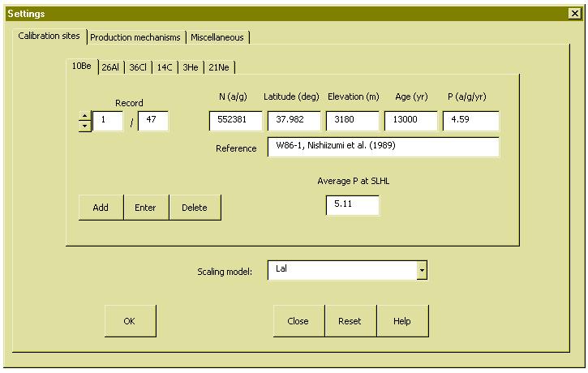Open the 14C nuclide tab

[165, 67]
